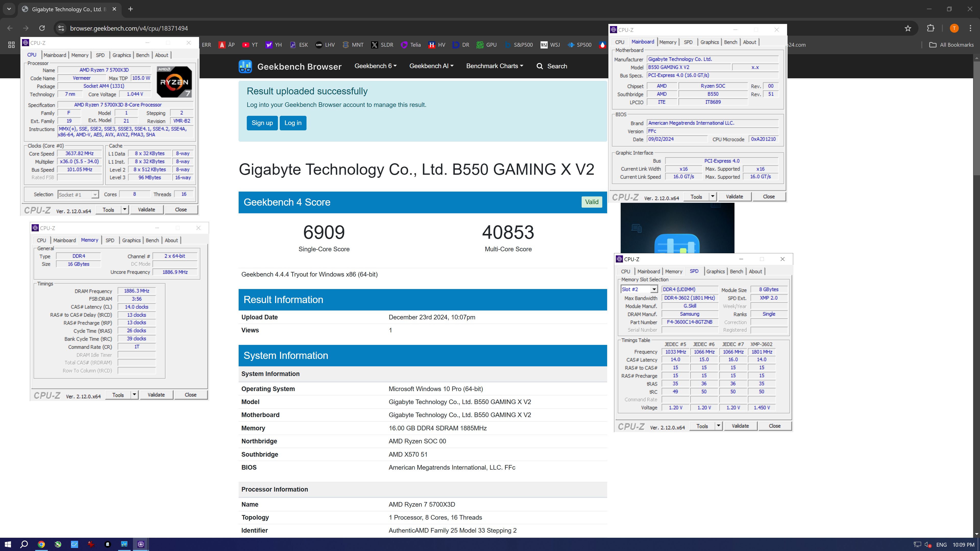This screenshot has height=551, width=980.
Task: Switch to SPD tab in CPU-Z Memory window
Action: [x=110, y=240]
